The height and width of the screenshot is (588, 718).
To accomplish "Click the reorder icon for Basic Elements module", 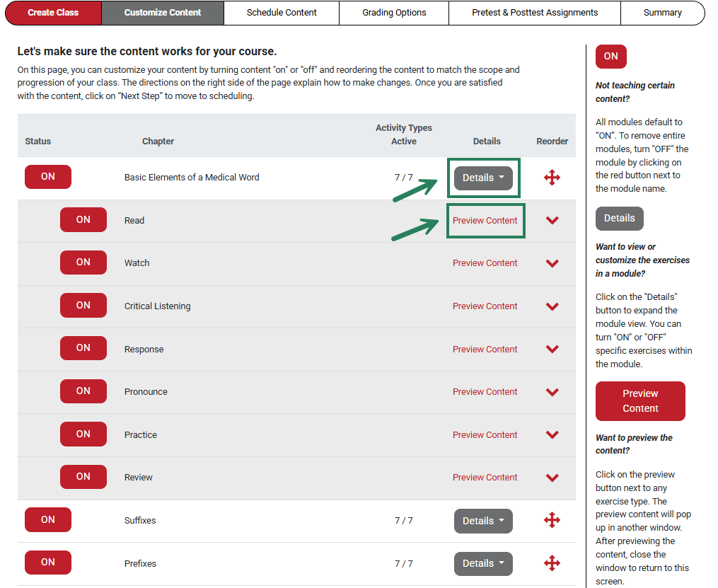I will click(552, 177).
